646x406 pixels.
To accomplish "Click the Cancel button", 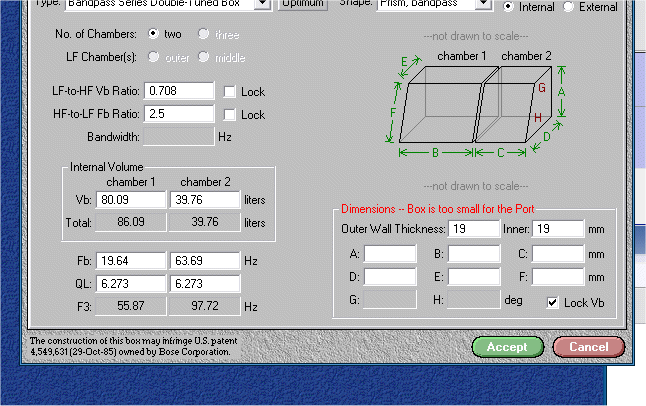I will tap(589, 347).
